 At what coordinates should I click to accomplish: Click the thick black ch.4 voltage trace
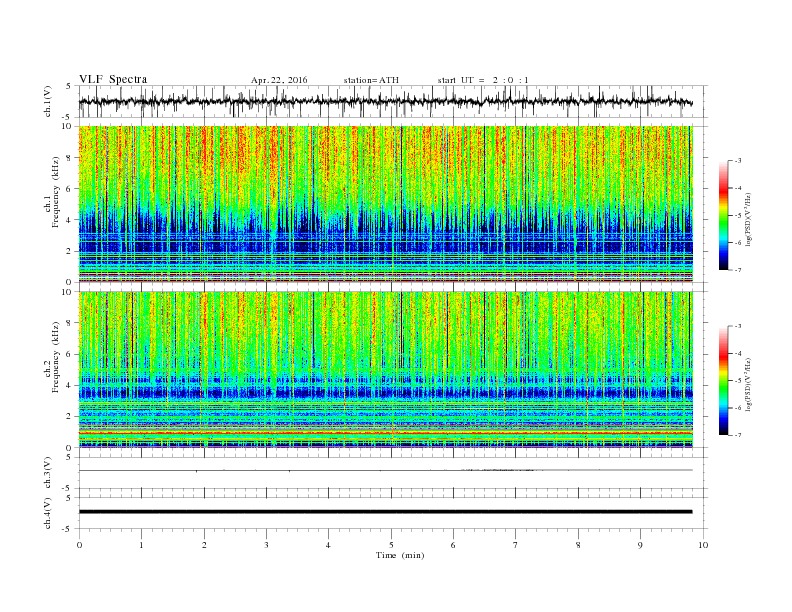[x=385, y=512]
